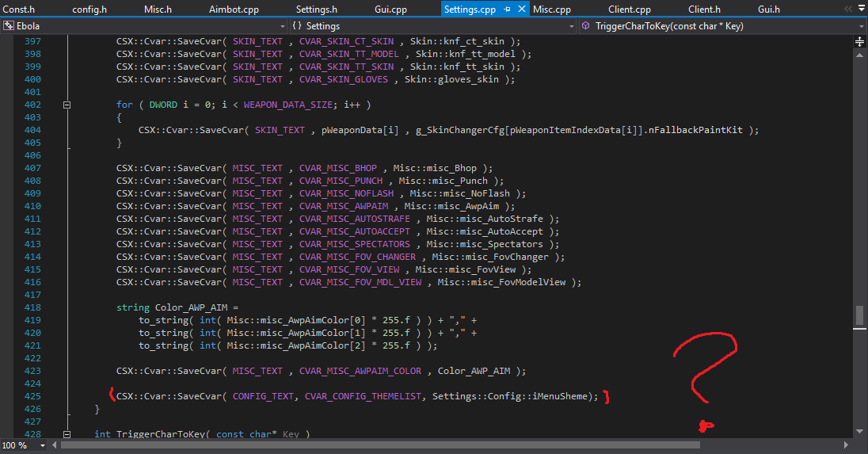The image size is (868, 454).
Task: Open the tab overflow list arrow
Action: pos(860,10)
